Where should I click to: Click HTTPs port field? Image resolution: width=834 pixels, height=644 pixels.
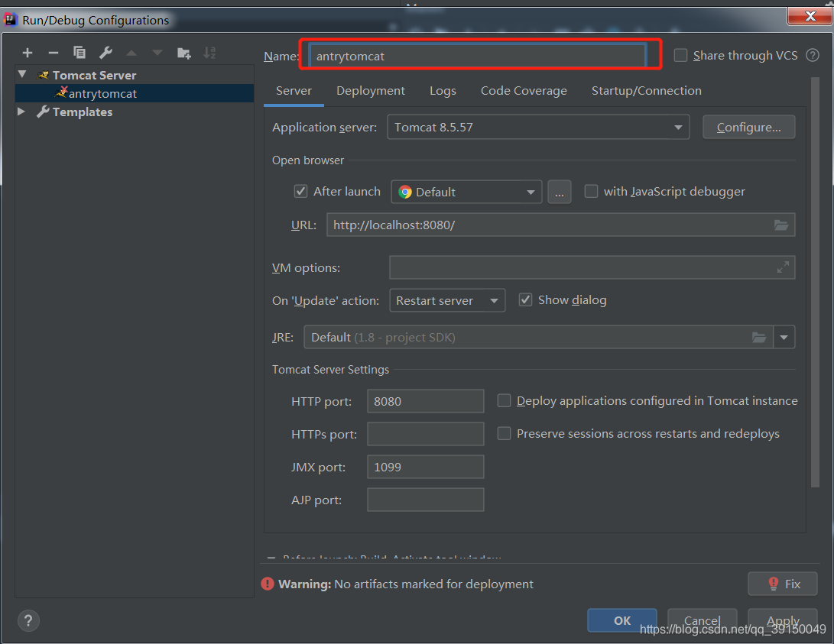(426, 434)
